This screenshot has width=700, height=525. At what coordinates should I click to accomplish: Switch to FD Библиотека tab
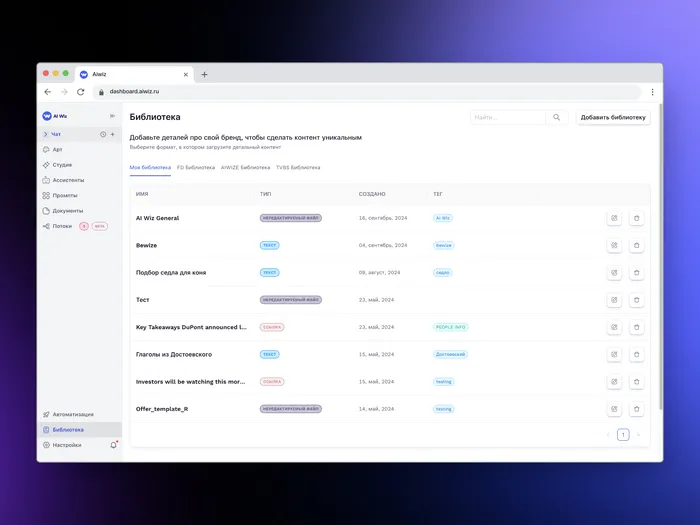[x=196, y=168]
